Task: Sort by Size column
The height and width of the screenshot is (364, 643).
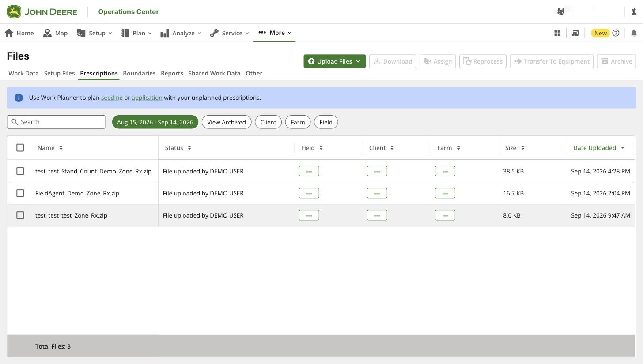Action: coord(515,148)
